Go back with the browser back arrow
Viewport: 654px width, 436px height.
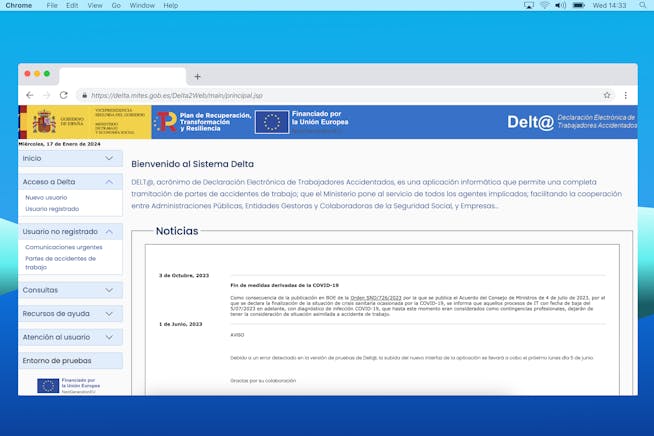[x=30, y=95]
